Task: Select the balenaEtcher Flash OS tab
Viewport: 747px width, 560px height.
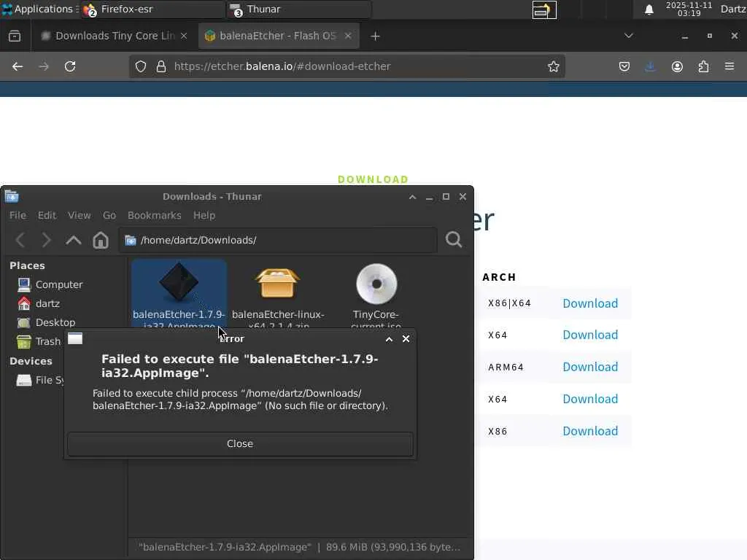Action: click(279, 36)
